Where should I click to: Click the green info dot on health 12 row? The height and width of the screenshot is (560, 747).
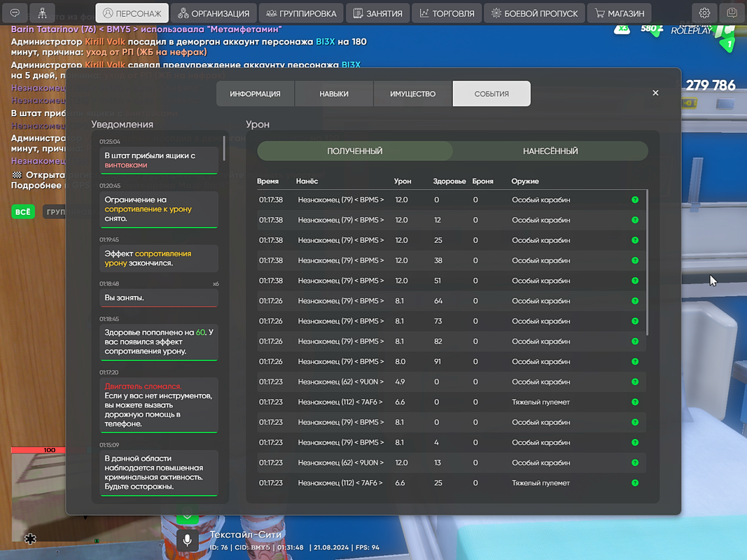(635, 220)
